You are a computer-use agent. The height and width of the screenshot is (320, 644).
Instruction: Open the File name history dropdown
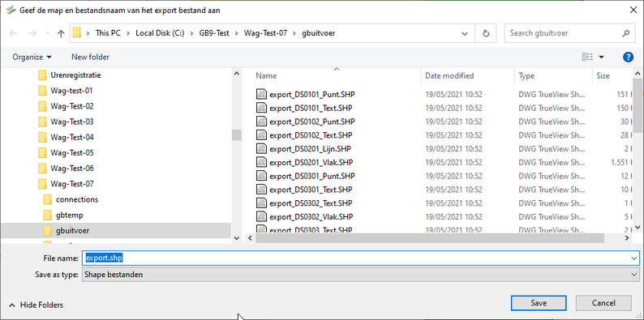[635, 258]
